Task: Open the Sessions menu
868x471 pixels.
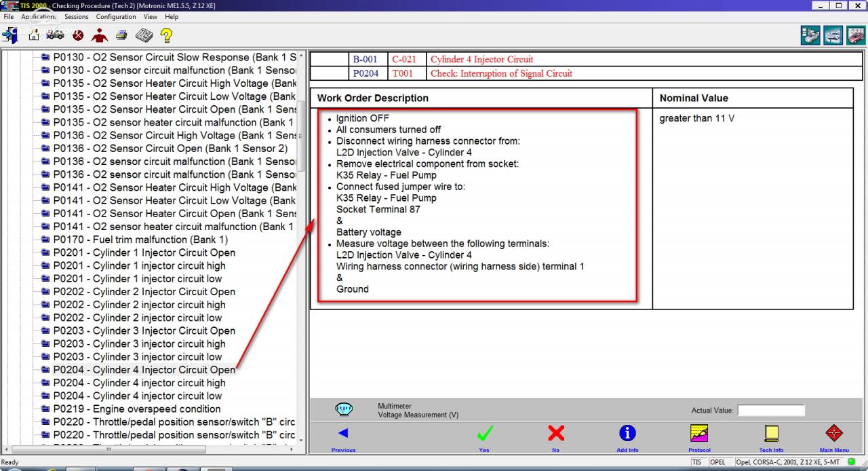Action: tap(76, 16)
